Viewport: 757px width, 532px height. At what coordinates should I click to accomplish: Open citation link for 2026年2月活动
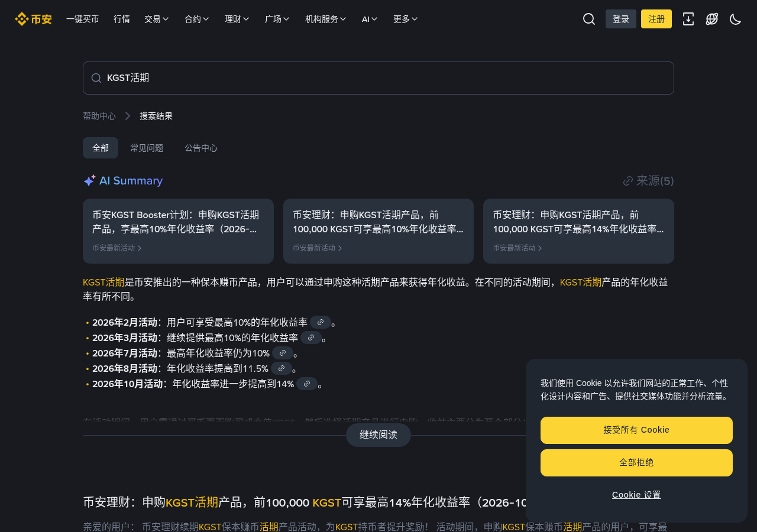[321, 322]
